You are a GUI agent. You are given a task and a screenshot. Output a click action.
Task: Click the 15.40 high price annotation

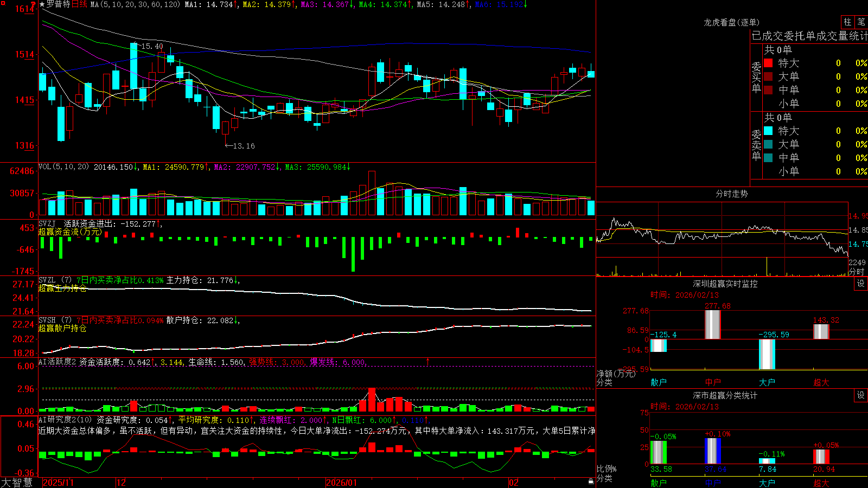point(152,46)
